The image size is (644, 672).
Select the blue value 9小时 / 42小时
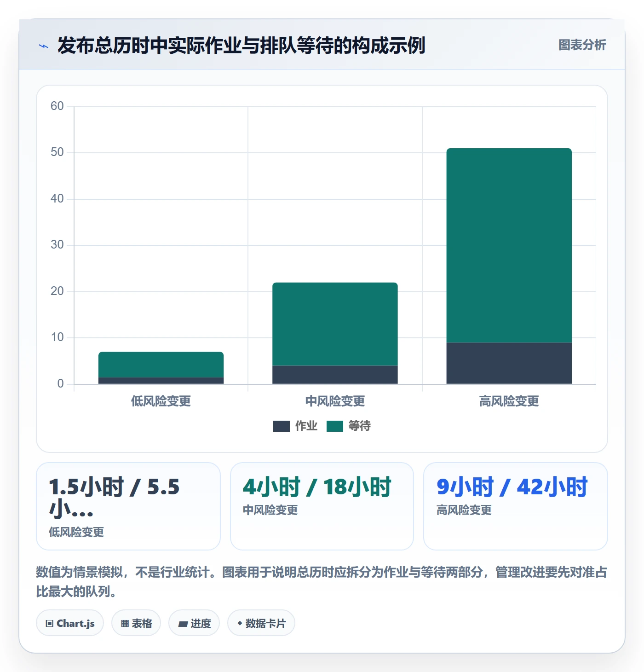[x=512, y=487]
